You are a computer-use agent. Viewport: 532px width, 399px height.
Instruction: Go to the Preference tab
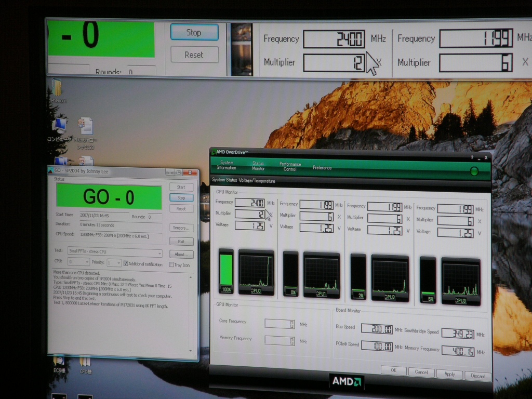coord(322,168)
